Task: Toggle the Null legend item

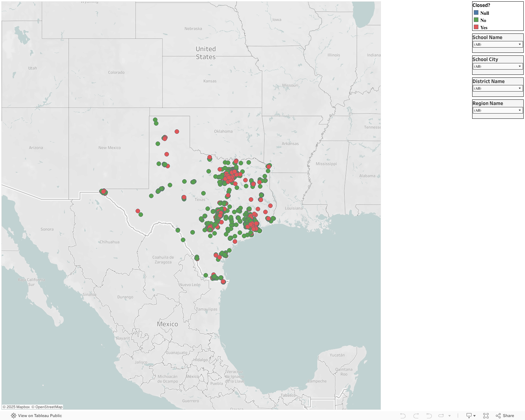Action: click(x=484, y=13)
